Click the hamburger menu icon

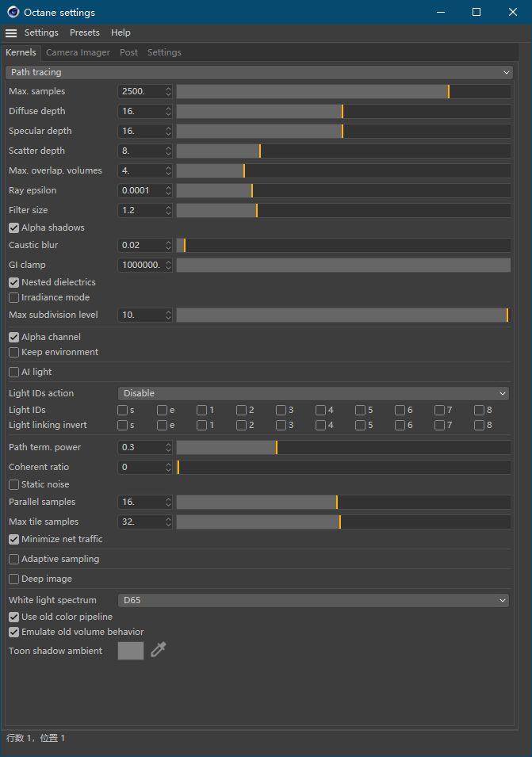tap(11, 33)
